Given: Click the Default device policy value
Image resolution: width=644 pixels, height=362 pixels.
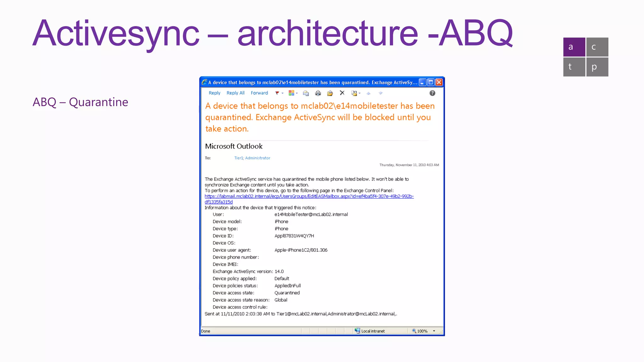Looking at the screenshot, I should (282, 278).
